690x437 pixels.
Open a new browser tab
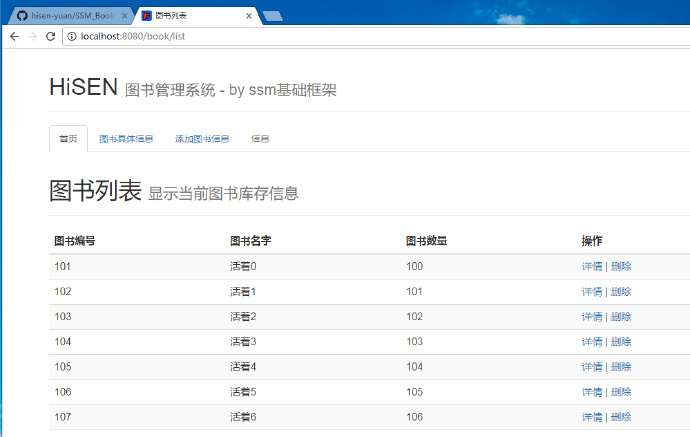(x=272, y=16)
